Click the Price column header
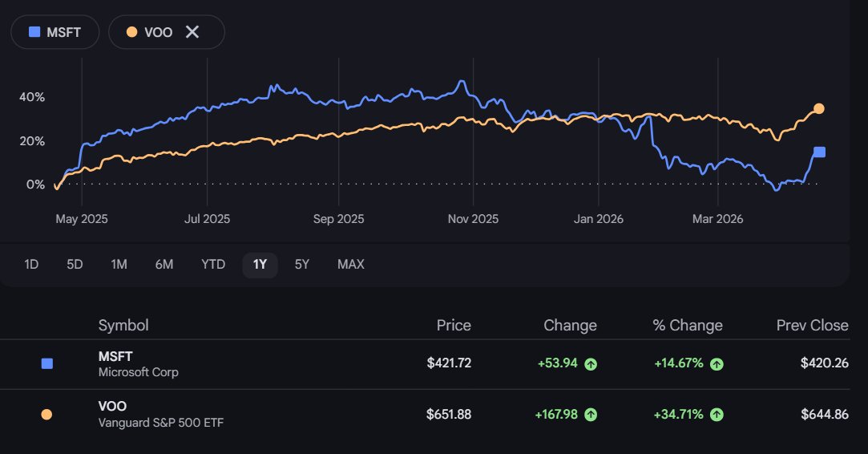Image resolution: width=868 pixels, height=454 pixels. pyautogui.click(x=454, y=326)
